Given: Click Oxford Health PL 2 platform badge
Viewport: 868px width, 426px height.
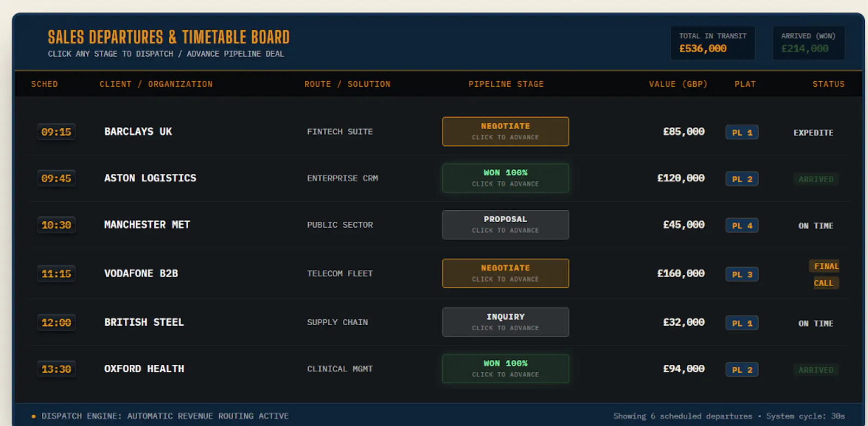Looking at the screenshot, I should tap(742, 370).
